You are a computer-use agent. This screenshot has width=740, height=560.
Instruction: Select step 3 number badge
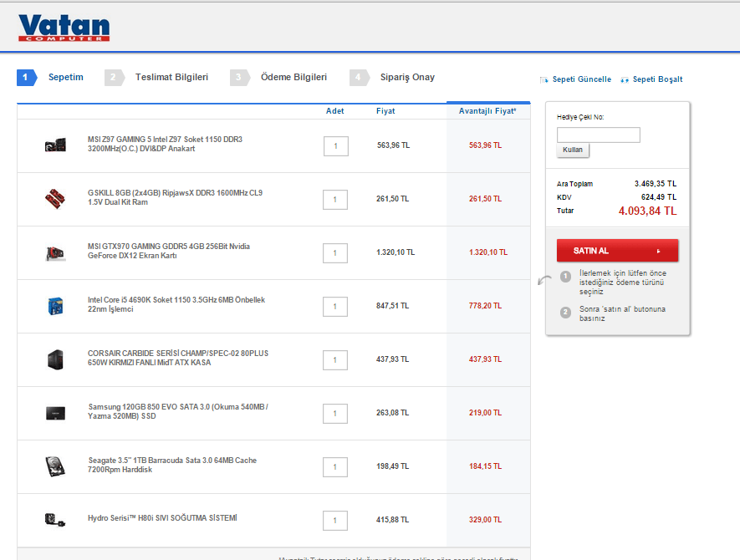pyautogui.click(x=240, y=78)
